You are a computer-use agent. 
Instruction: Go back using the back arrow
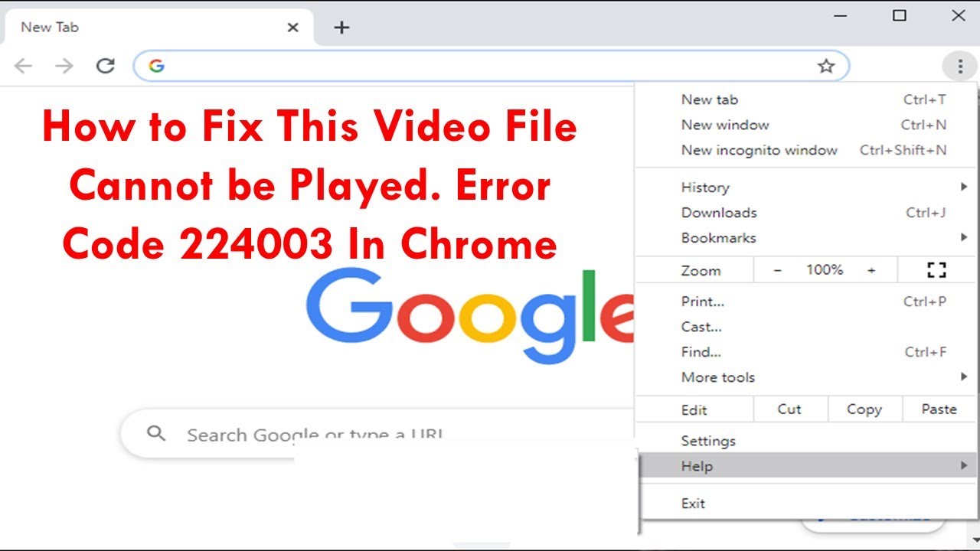point(24,66)
